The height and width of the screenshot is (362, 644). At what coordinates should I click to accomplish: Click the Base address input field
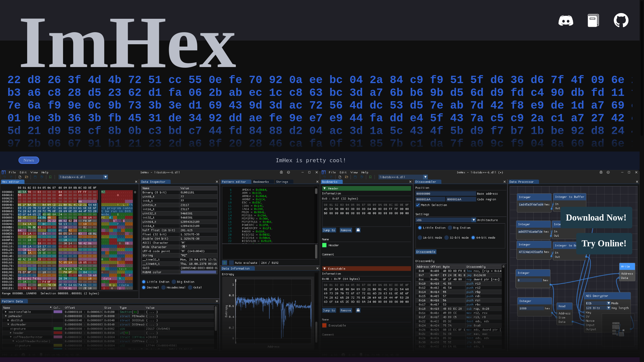(446, 193)
